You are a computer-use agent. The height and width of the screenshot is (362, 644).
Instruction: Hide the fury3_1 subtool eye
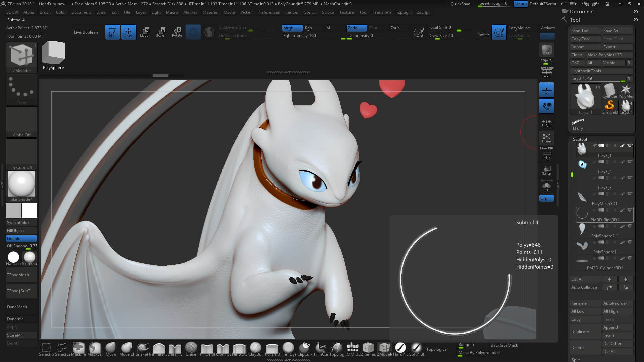[630, 146]
